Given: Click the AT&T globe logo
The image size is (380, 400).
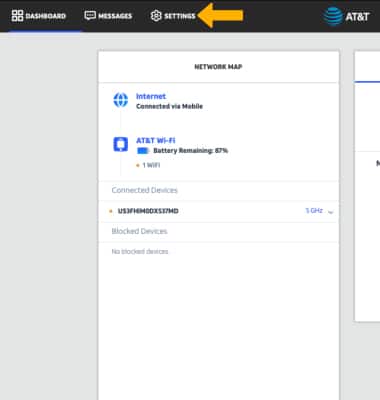Looking at the screenshot, I should point(333,16).
